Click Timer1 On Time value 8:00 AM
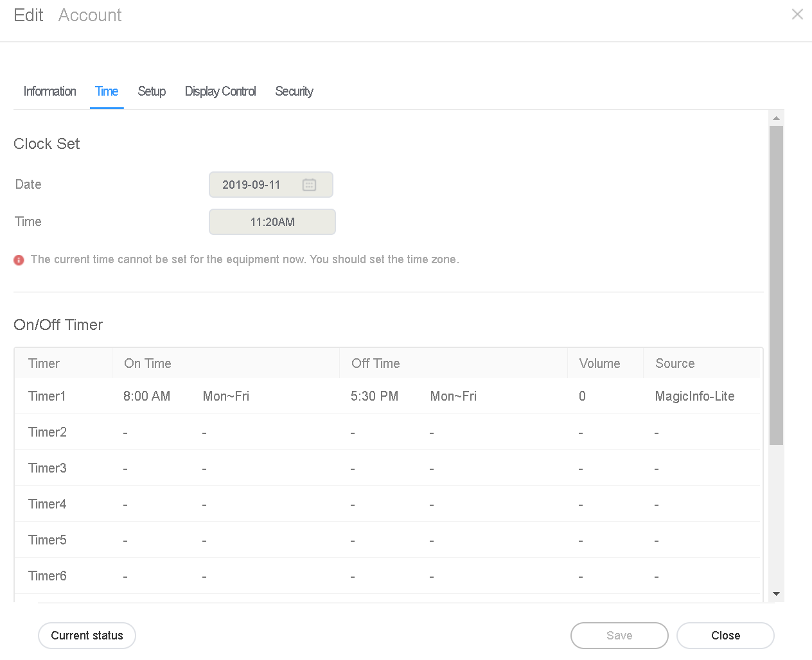This screenshot has width=812, height=660. click(x=147, y=396)
